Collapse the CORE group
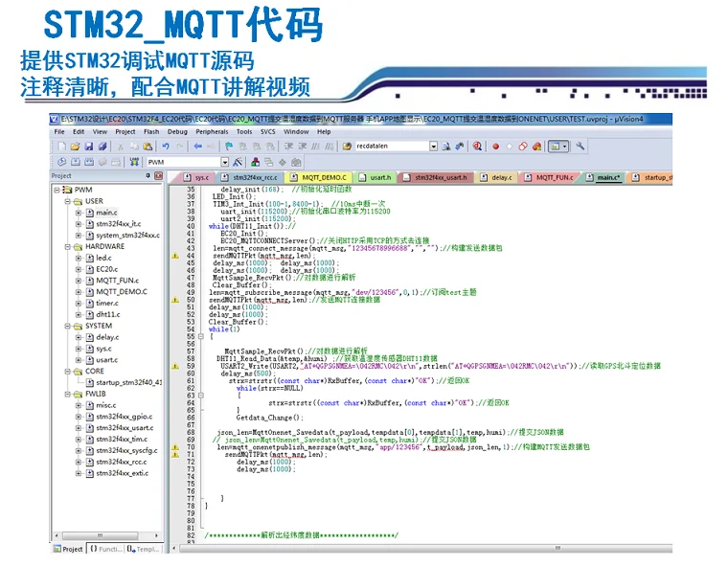 (x=68, y=371)
